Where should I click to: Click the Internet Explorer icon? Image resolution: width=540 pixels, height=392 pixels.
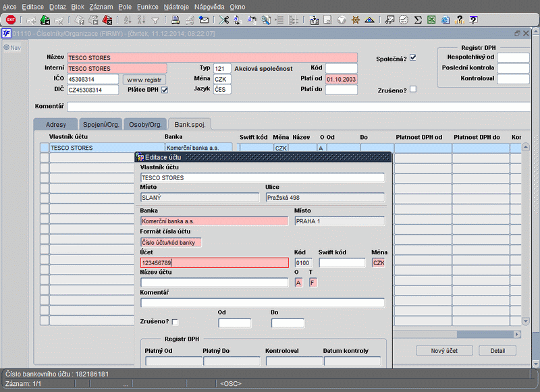pyautogui.click(x=446, y=20)
